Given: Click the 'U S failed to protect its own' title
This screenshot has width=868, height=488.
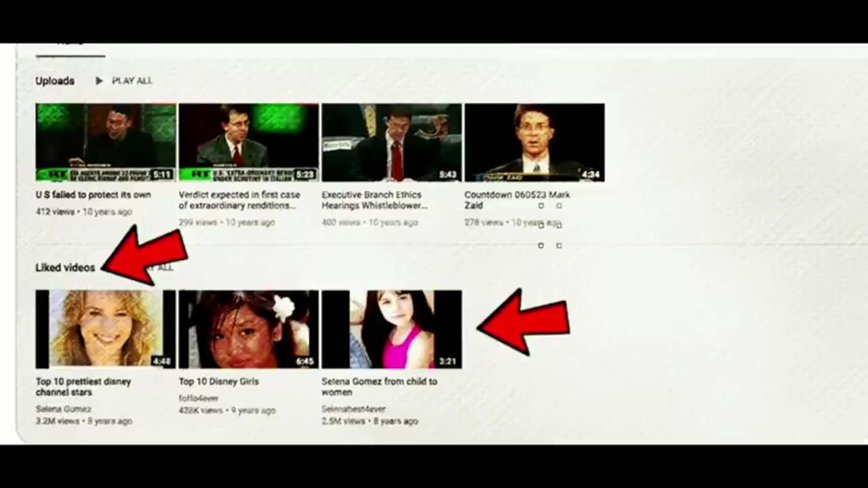Looking at the screenshot, I should tap(94, 195).
